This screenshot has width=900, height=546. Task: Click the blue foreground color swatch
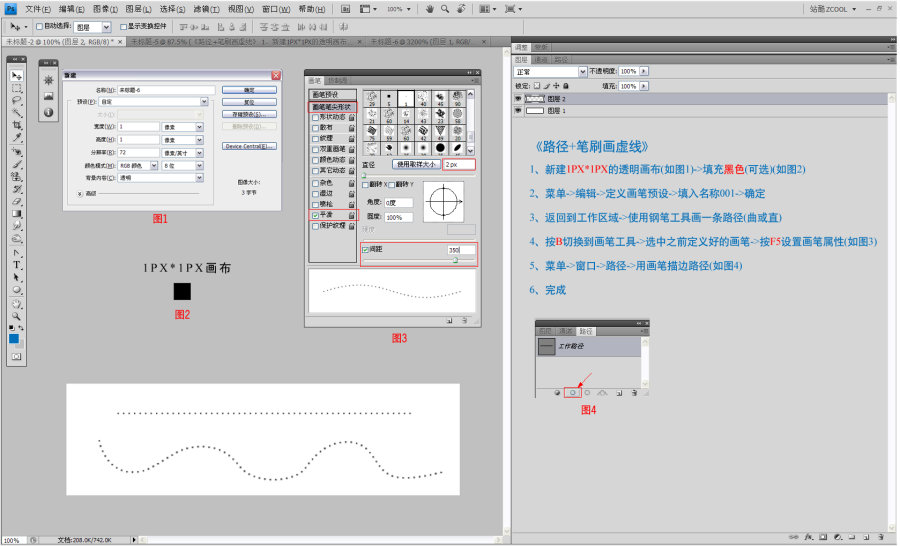pos(14,338)
